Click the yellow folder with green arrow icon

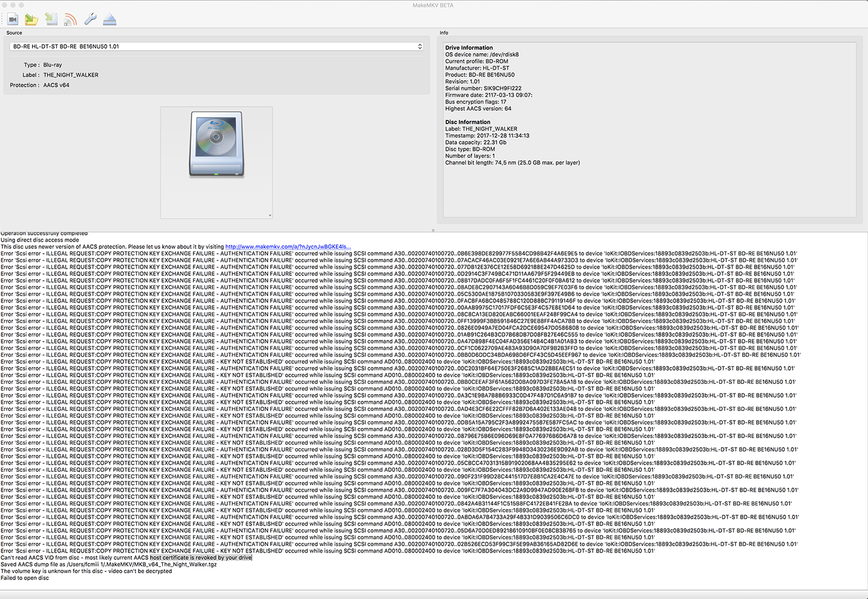click(32, 19)
